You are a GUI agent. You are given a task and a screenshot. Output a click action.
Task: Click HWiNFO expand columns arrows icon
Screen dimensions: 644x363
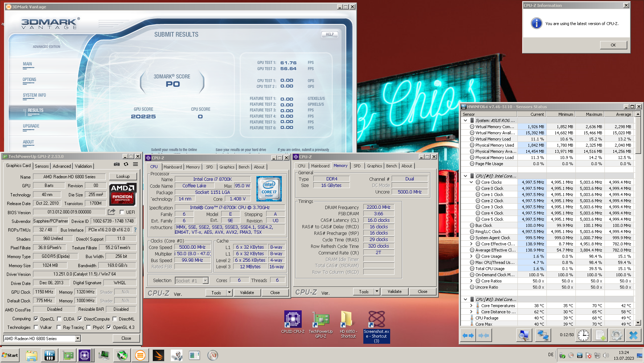(x=468, y=335)
